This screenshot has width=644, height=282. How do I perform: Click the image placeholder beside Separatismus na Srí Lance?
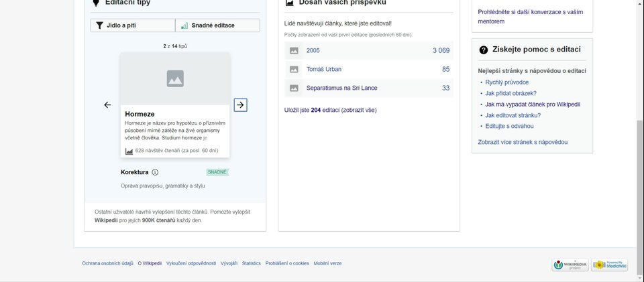point(294,88)
